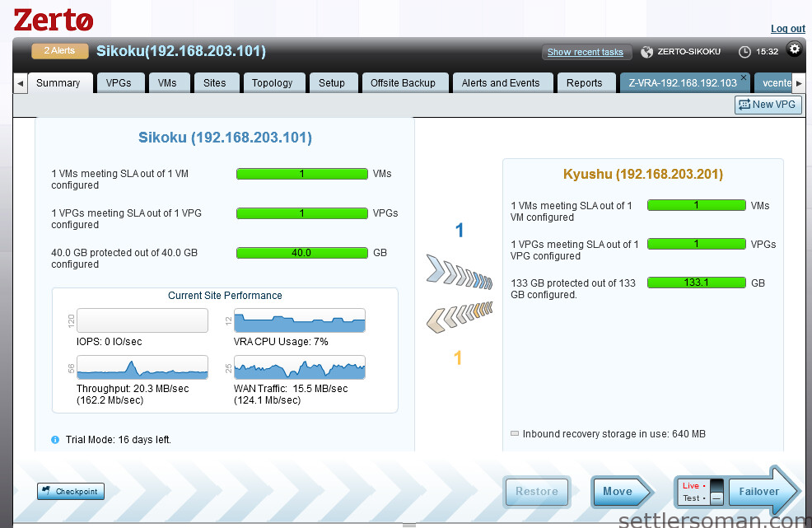Click the Sikoku (192.168.203.101) panel heading
The width and height of the screenshot is (812, 528).
225,138
